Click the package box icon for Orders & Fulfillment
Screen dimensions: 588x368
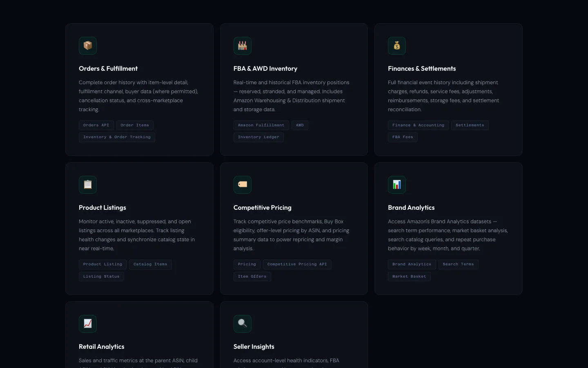88,46
